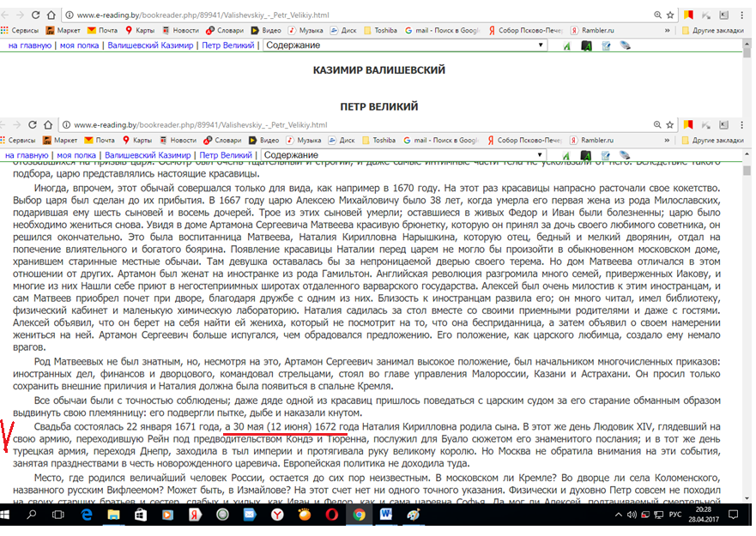Viewport: 756px width, 536px height.
Task: Open the Почта bookmark in the lower bookmarks bar
Action: click(100, 141)
